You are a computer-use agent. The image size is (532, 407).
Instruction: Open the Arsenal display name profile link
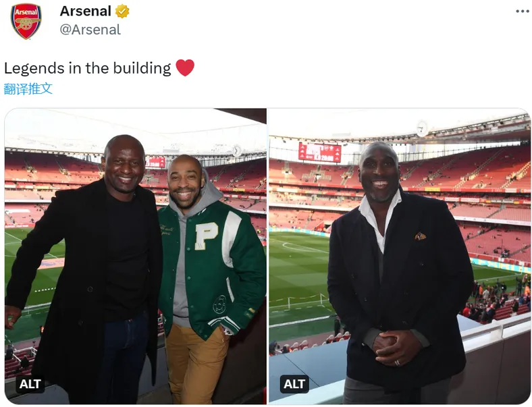[x=86, y=11]
